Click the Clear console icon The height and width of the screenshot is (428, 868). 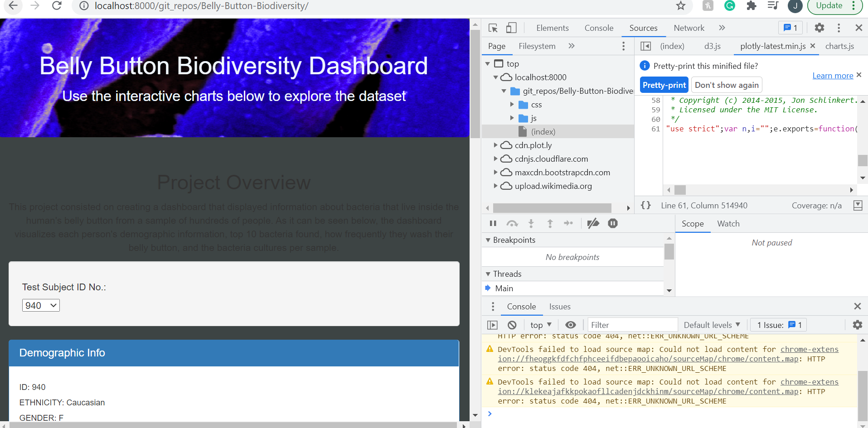tap(512, 325)
